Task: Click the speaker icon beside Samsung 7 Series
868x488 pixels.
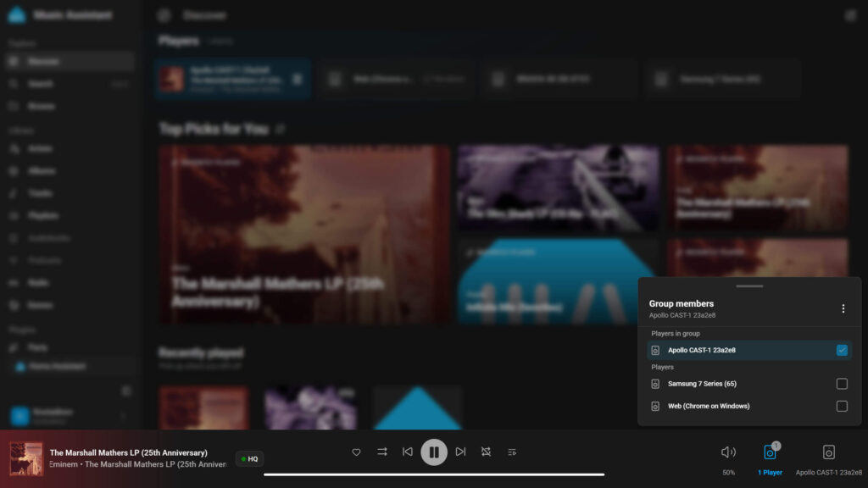Action: tap(655, 384)
